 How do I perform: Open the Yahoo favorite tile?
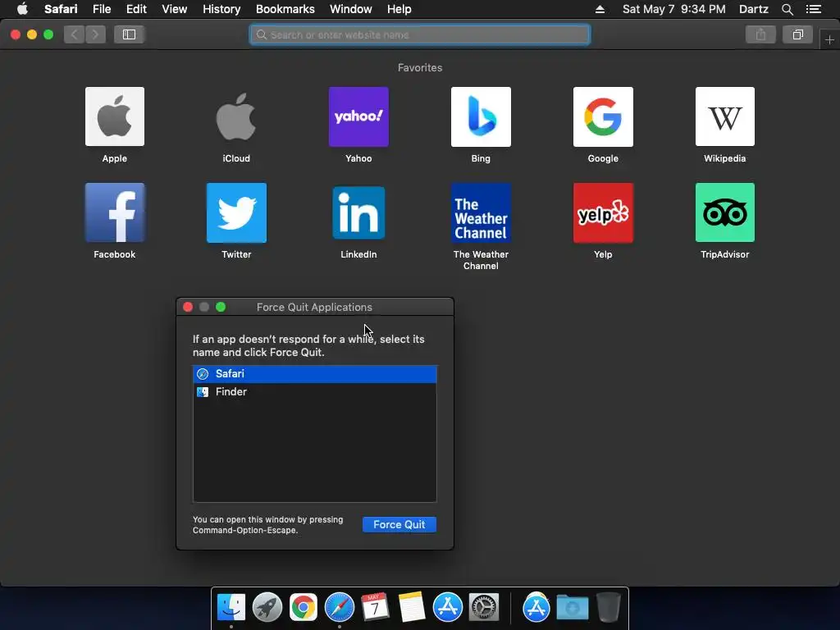pos(358,116)
